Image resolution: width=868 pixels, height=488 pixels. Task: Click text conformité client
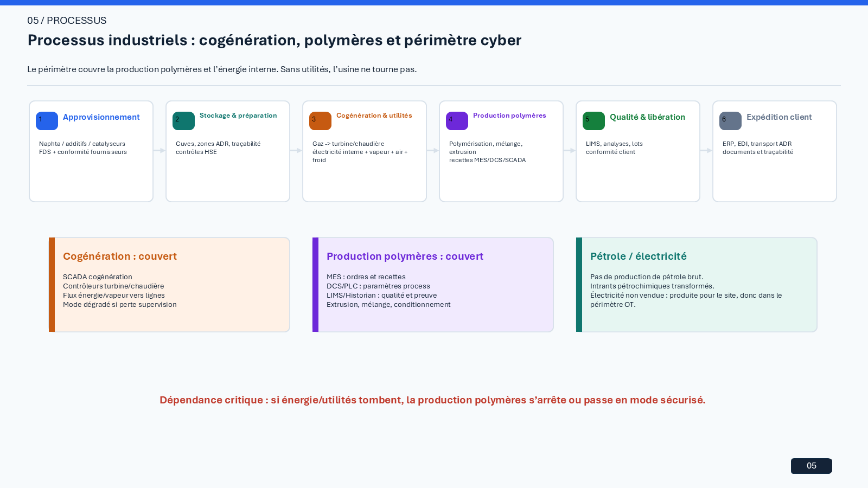coord(610,152)
